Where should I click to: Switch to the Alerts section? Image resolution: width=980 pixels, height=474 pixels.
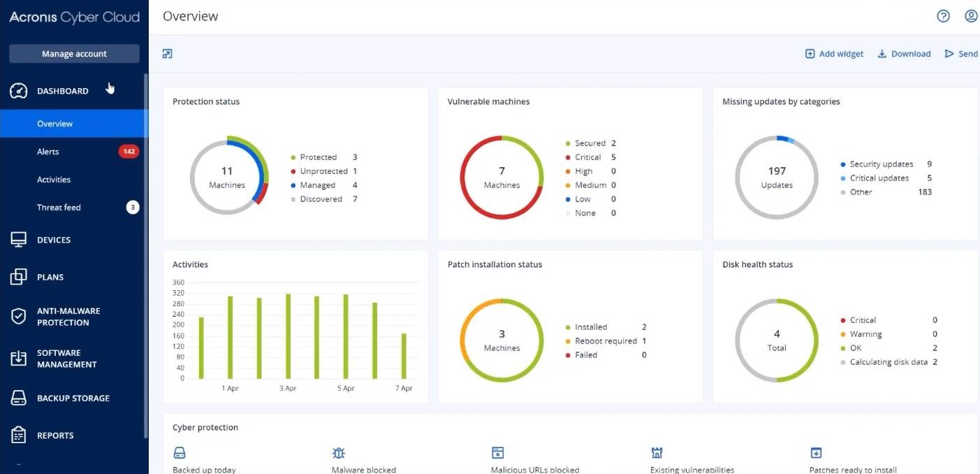47,151
